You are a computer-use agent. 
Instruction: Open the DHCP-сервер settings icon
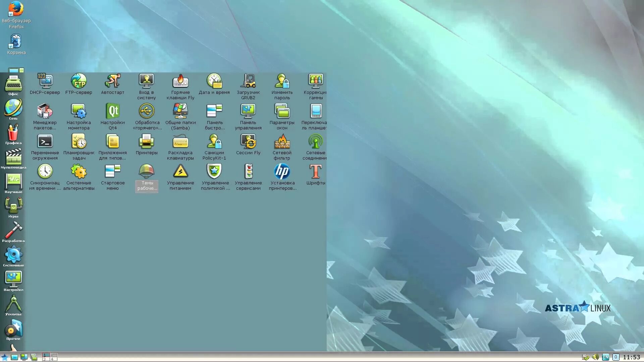point(45,81)
